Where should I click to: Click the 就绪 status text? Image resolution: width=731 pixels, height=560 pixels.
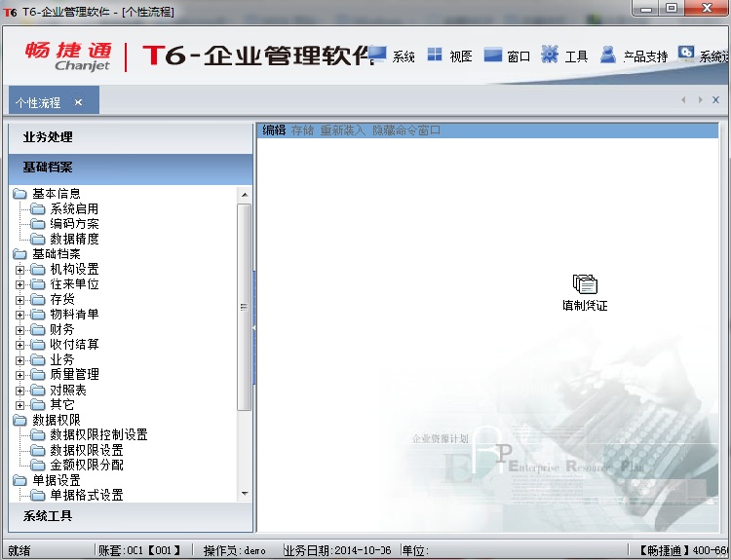point(19,550)
